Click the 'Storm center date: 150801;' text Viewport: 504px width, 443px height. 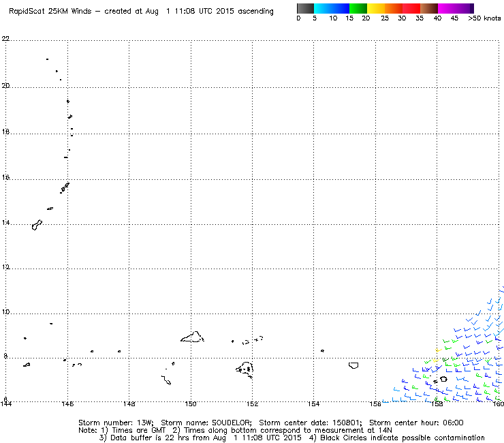pos(311,423)
